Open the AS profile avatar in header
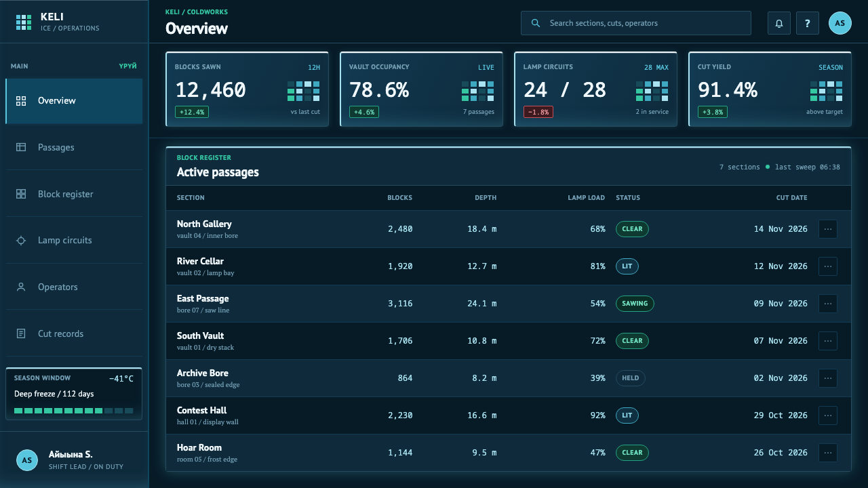 point(840,23)
